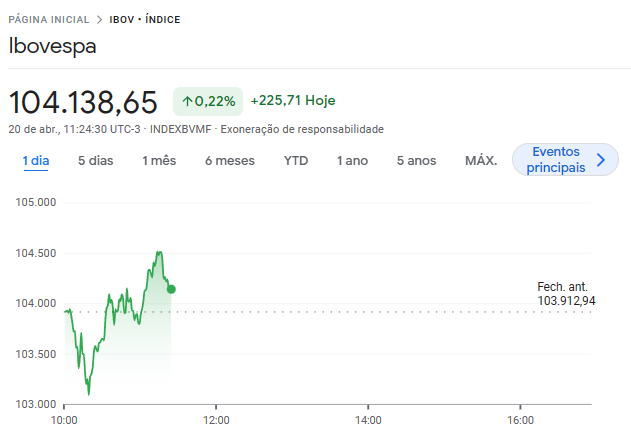This screenshot has width=631, height=440.
Task: Switch to the 5 dias range tab
Action: (x=95, y=161)
